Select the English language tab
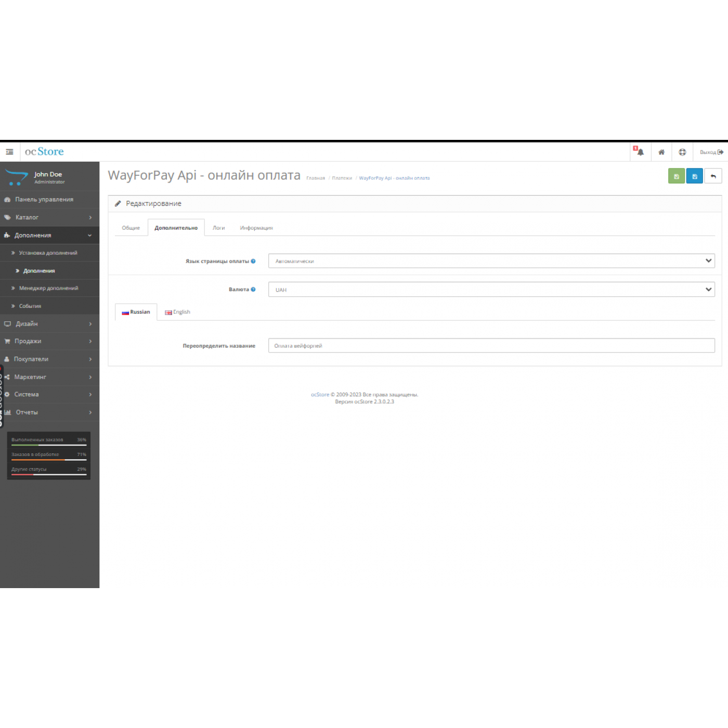The width and height of the screenshot is (728, 728). [x=178, y=312]
